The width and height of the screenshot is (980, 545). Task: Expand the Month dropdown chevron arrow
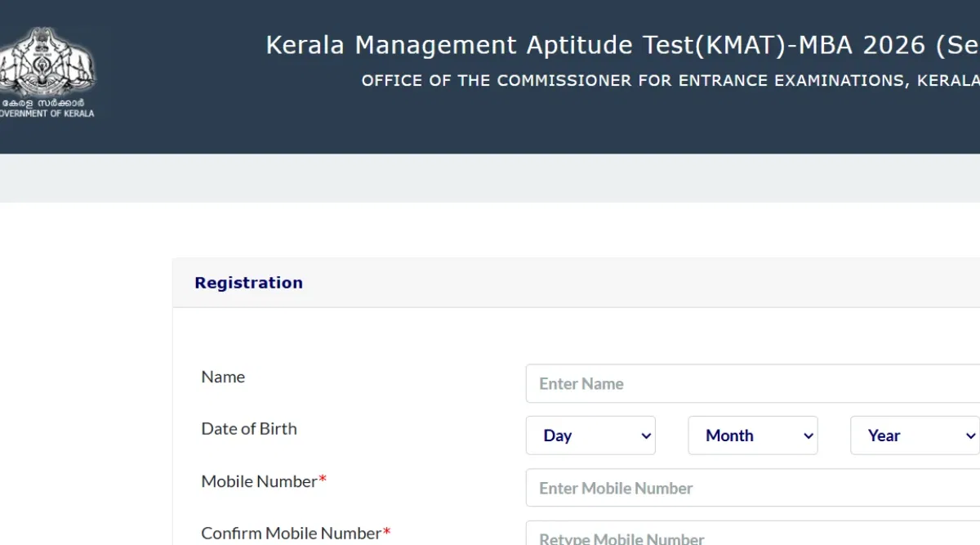tap(807, 436)
